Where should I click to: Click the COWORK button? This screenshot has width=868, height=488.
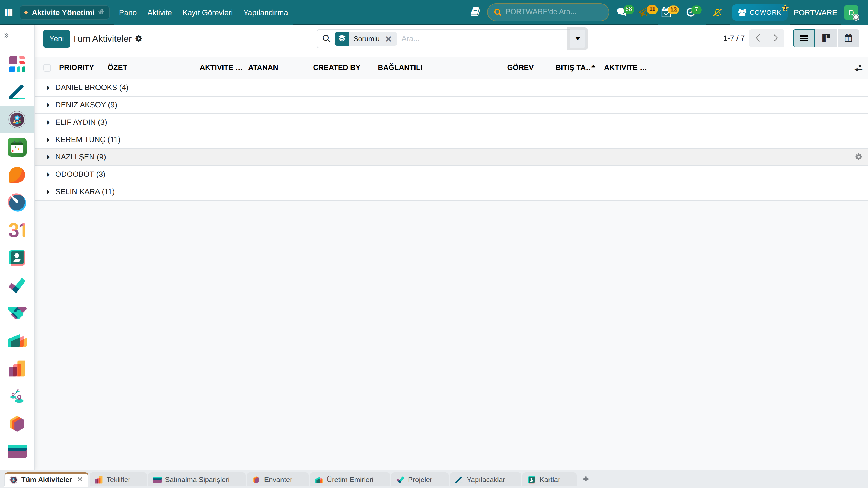coord(759,12)
